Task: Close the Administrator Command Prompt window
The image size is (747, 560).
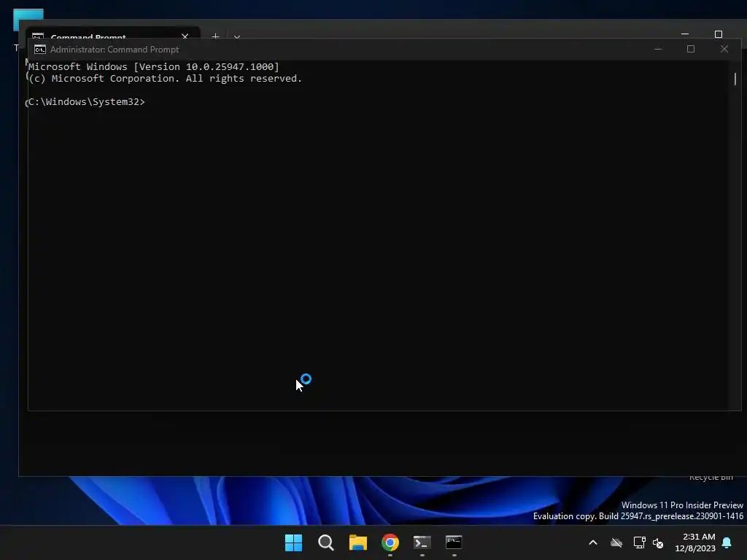Action: 724,49
